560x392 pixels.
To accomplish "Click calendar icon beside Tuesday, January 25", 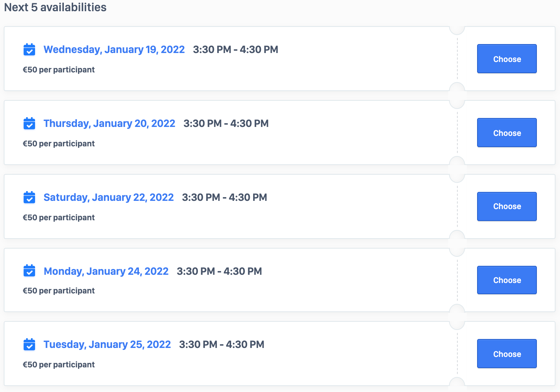I will (29, 344).
